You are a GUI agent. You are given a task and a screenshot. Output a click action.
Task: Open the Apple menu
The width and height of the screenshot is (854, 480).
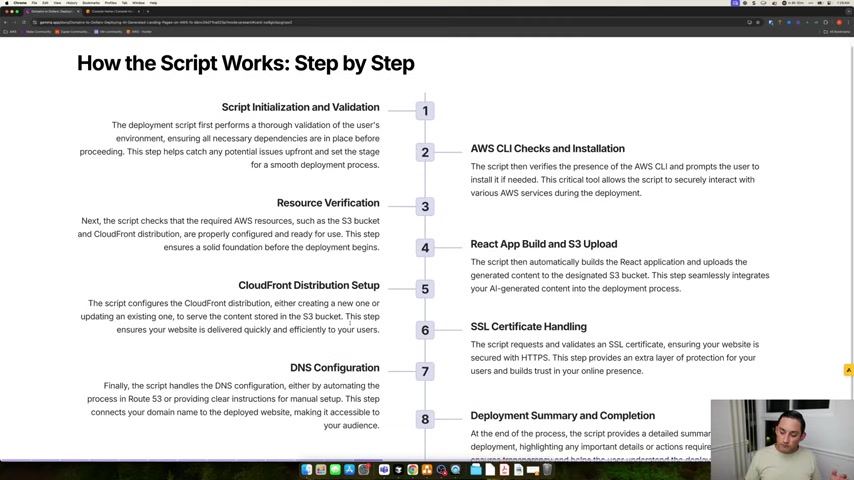point(7,3)
